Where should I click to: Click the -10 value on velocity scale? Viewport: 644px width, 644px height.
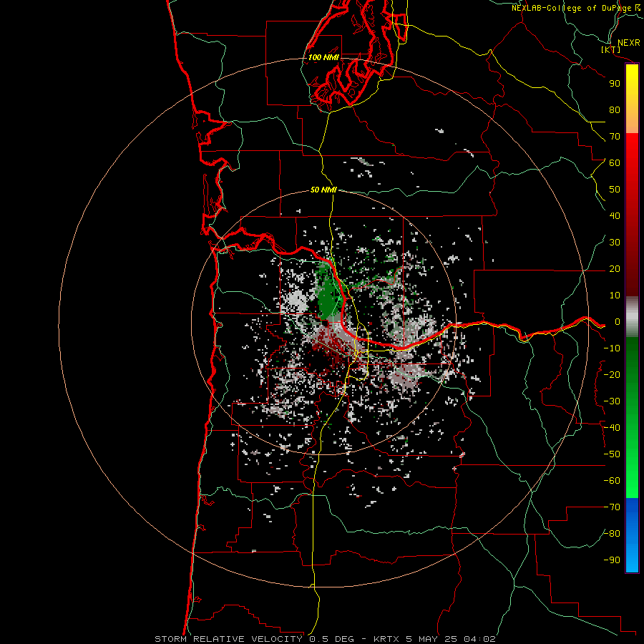pos(612,348)
